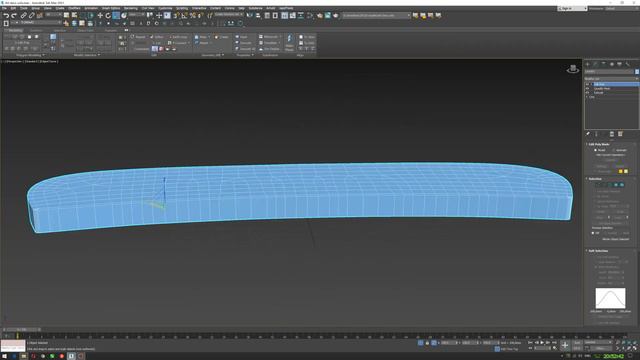Click the ViewCube in the viewport
Screen dimensions: 640x360
573,69
